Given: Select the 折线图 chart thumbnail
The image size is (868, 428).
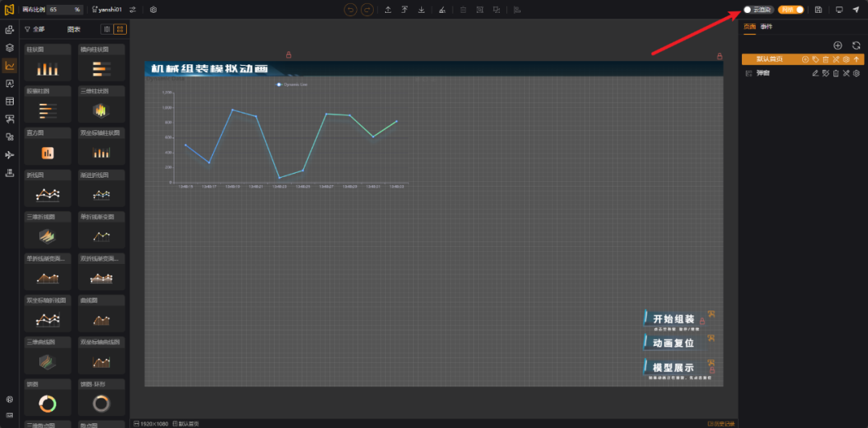Looking at the screenshot, I should 47,188.
